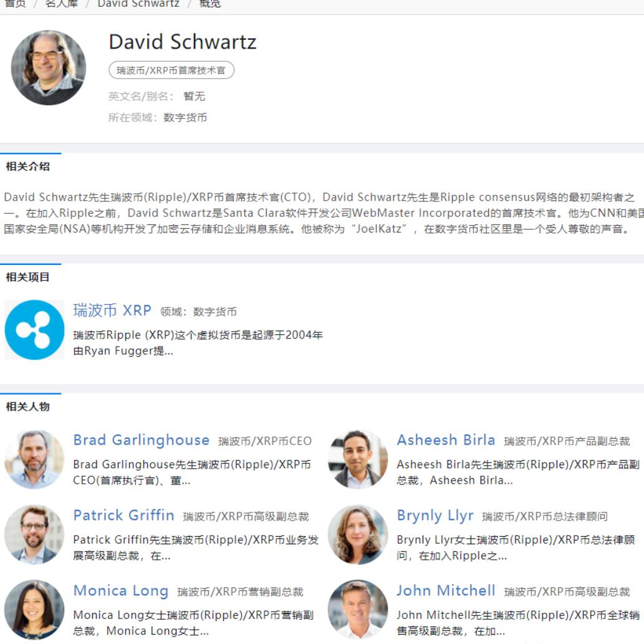
Task: Click Patrick Griffin's avatar photo
Action: tap(34, 534)
